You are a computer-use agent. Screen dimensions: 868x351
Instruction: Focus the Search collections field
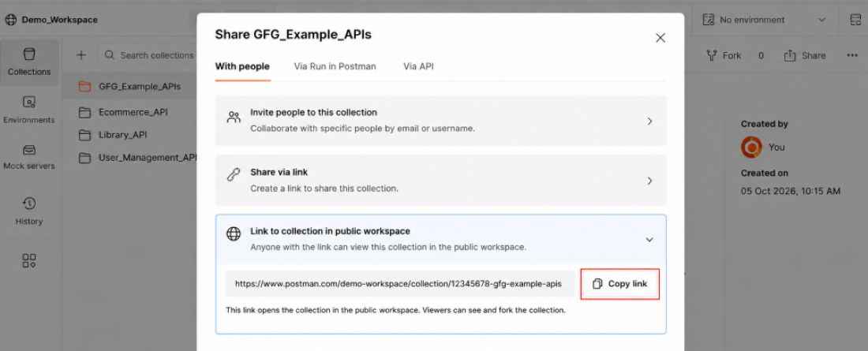coord(149,55)
